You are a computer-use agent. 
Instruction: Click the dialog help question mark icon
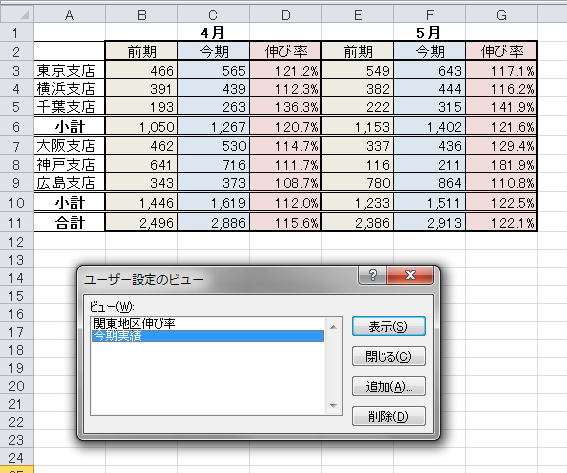coord(372,275)
